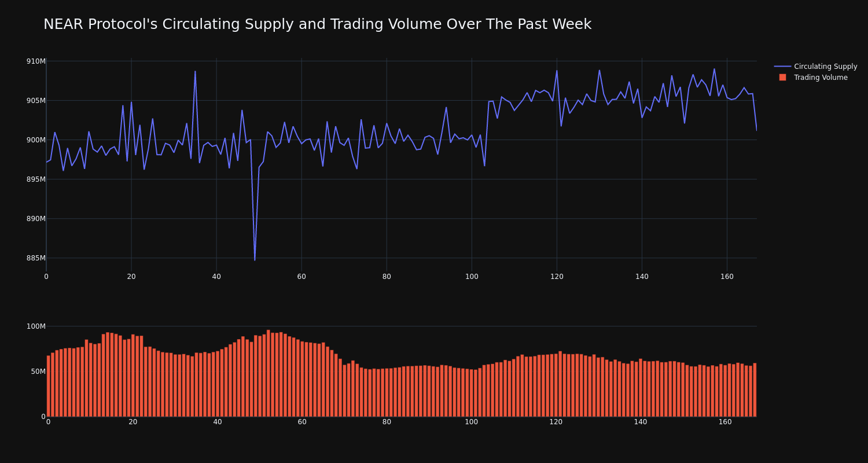The height and width of the screenshot is (463, 868).
Task: Click the blue Circulating Supply legend line
Action: [782, 67]
